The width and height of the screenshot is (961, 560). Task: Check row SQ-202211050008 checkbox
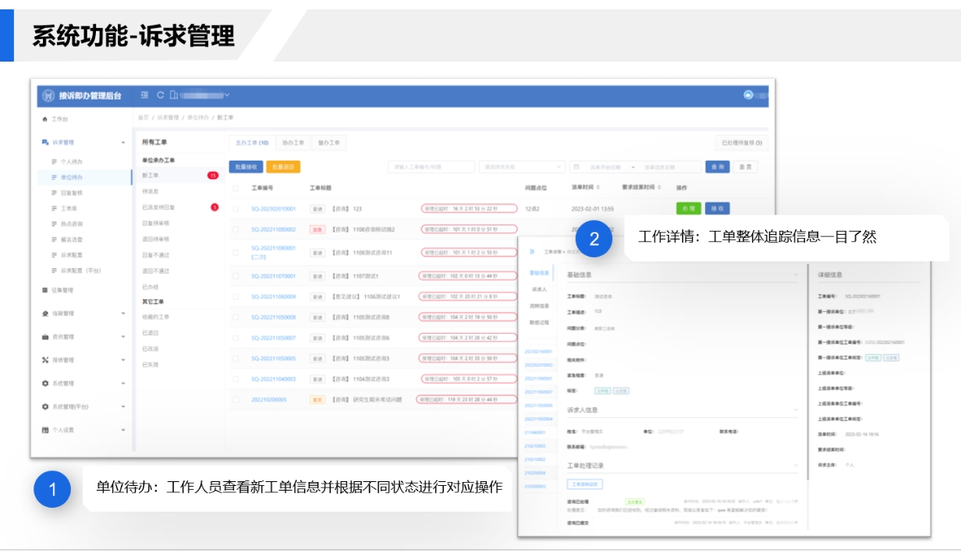pos(236,317)
